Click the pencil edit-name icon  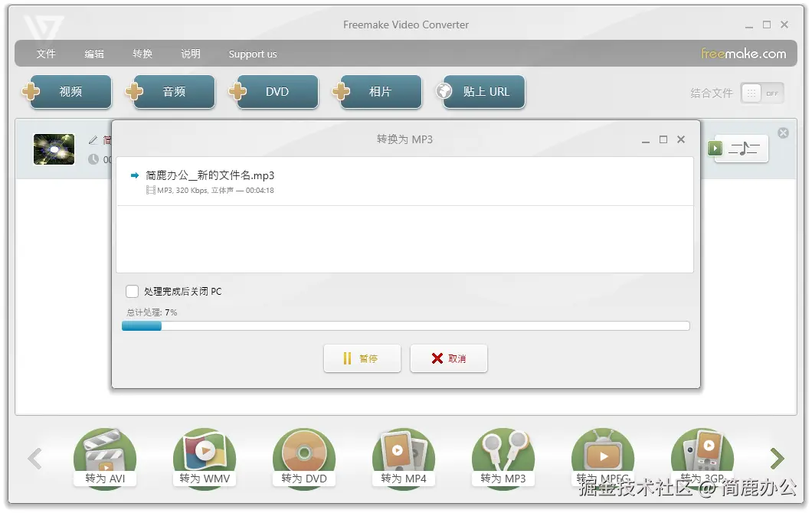(93, 140)
